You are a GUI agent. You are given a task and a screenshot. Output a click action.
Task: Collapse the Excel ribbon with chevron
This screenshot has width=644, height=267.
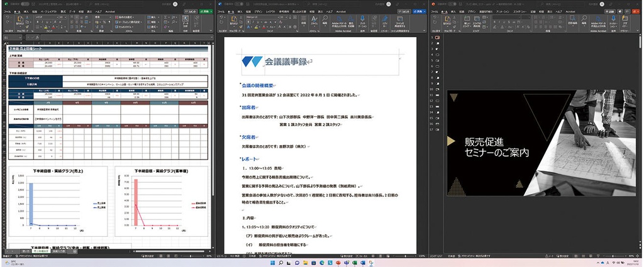tap(211, 31)
